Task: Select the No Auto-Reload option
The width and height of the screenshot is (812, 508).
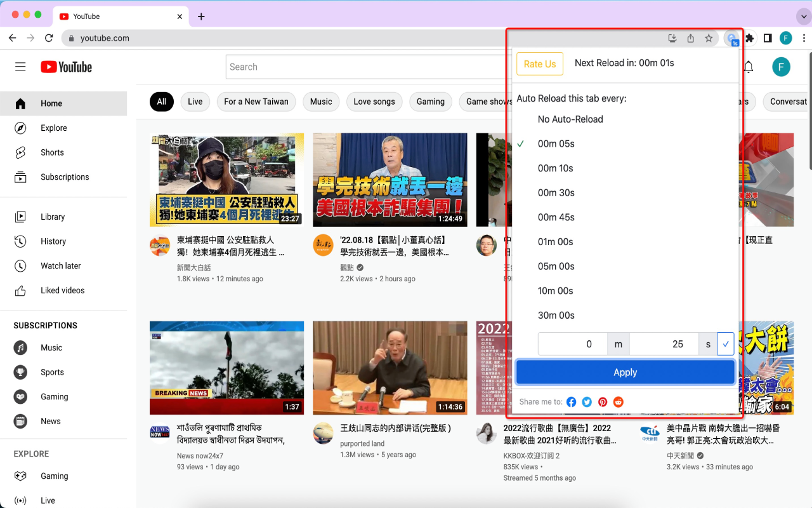Action: click(569, 119)
